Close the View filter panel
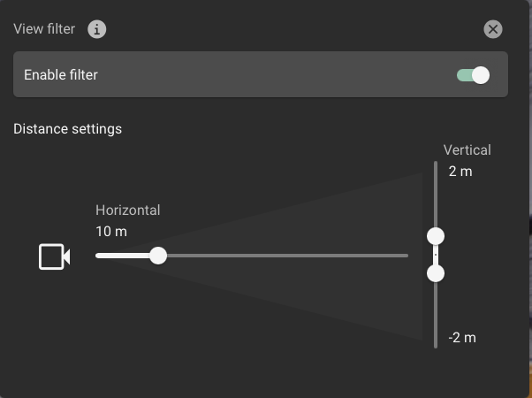Image resolution: width=532 pixels, height=398 pixels. pos(493,30)
